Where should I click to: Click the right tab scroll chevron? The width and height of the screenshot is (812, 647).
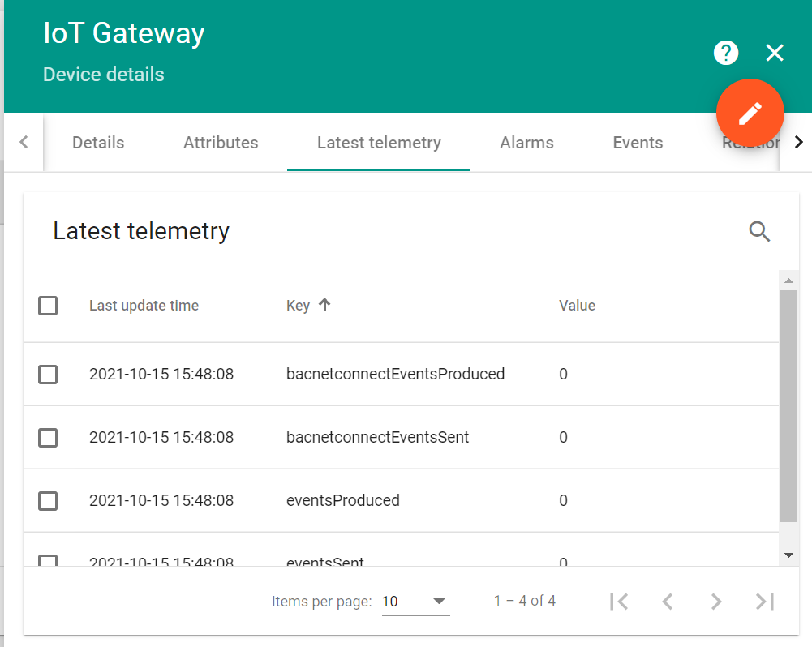798,142
